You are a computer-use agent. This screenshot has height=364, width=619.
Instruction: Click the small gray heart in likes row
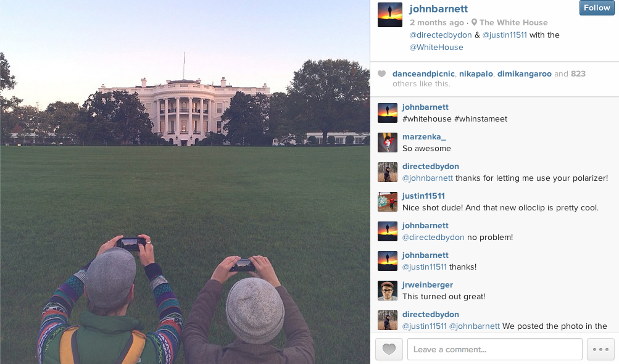coord(381,74)
